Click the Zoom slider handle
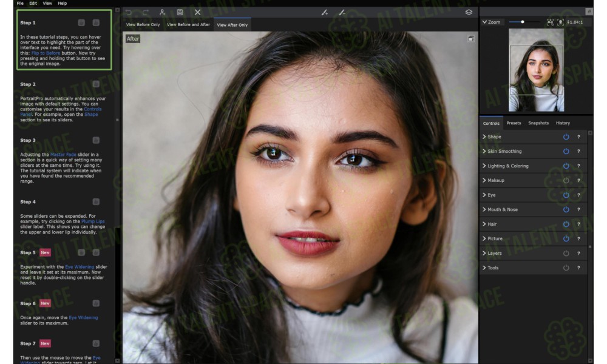607x364 pixels. coord(523,22)
